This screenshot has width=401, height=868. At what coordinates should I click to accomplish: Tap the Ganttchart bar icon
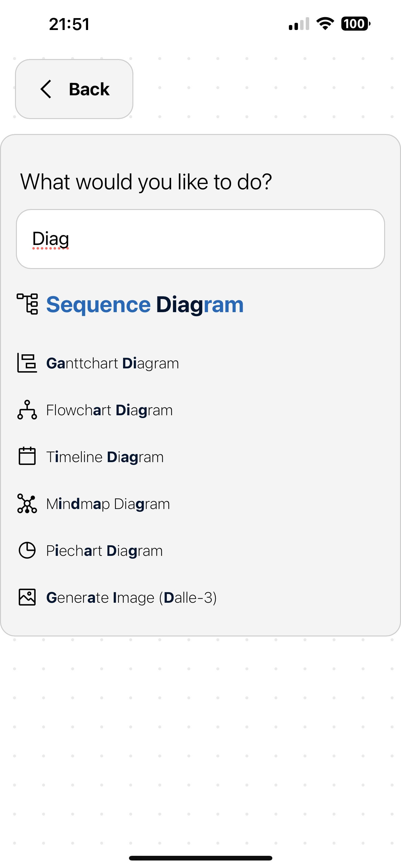27,363
